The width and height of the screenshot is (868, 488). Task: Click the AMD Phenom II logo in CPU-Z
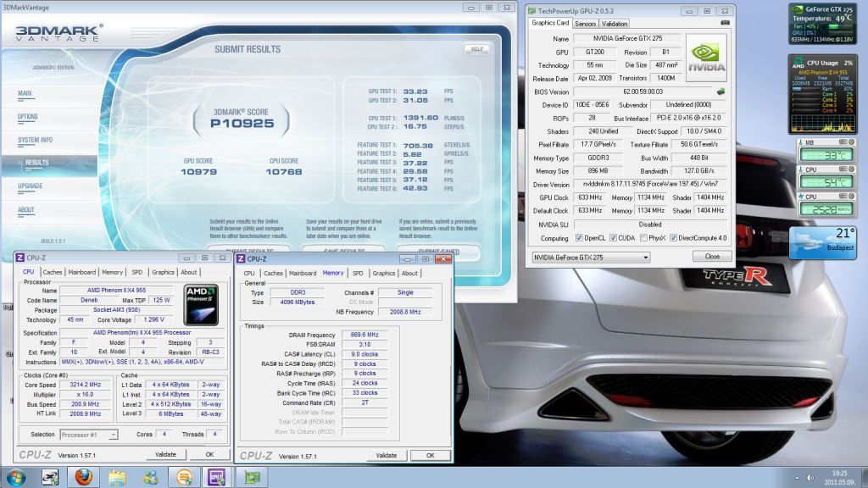[x=201, y=304]
